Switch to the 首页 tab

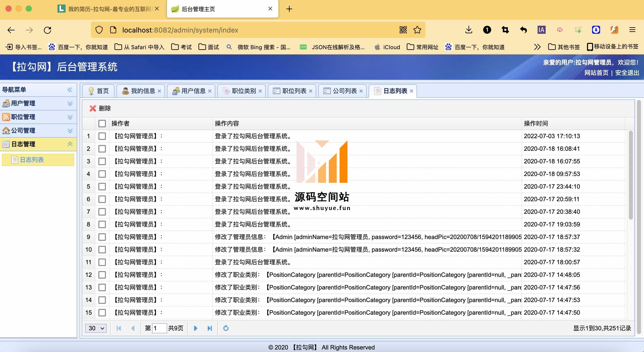[x=98, y=91]
